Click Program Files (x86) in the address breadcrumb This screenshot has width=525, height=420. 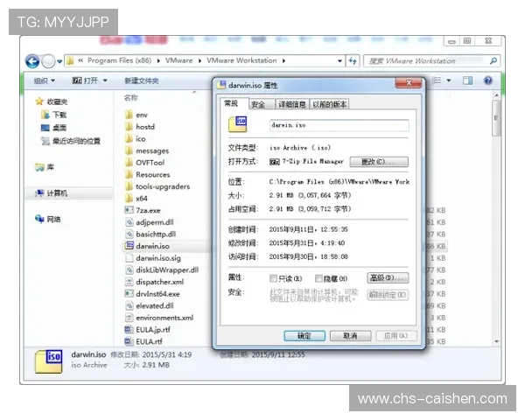pos(120,60)
